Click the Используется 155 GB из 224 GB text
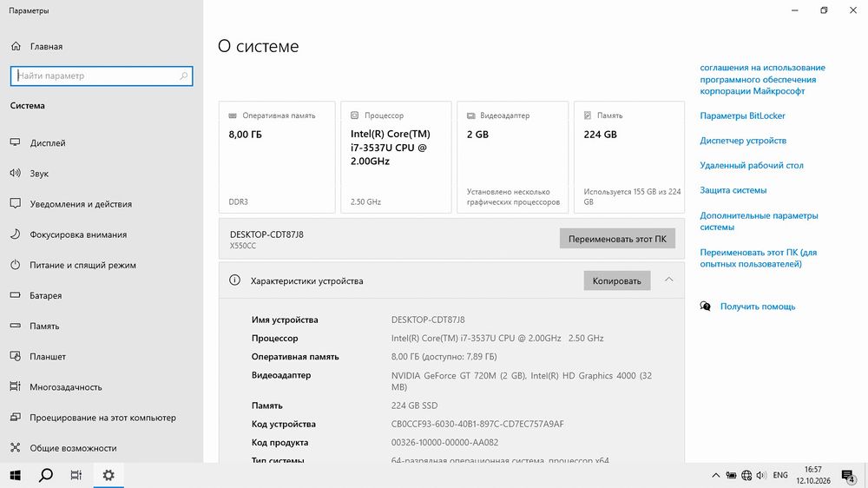Screen dimensions: 868x488 coord(632,196)
